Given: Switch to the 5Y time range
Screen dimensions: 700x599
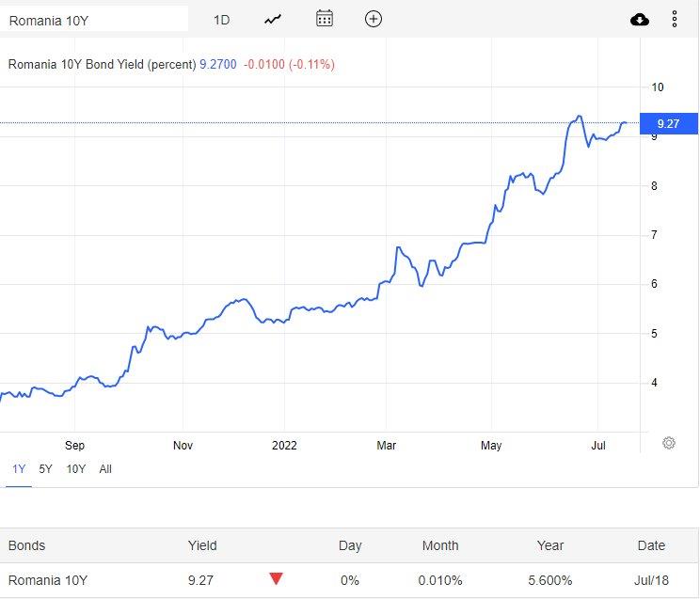Looking at the screenshot, I should point(46,468).
